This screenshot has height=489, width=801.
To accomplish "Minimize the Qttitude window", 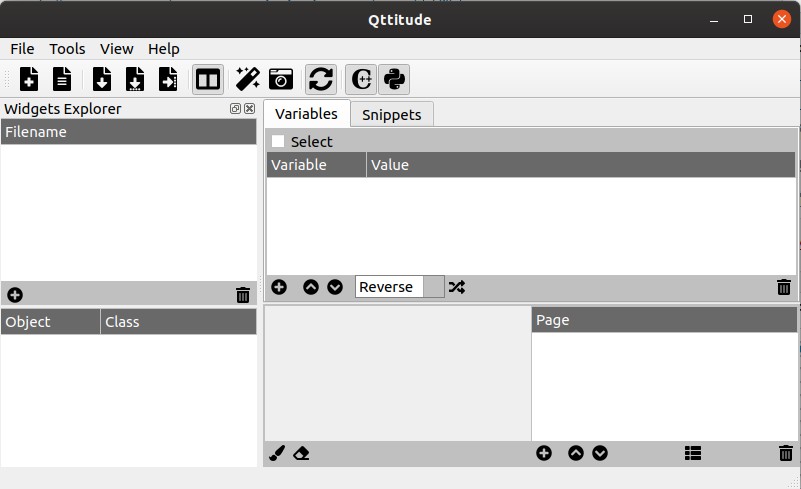I will tap(714, 20).
